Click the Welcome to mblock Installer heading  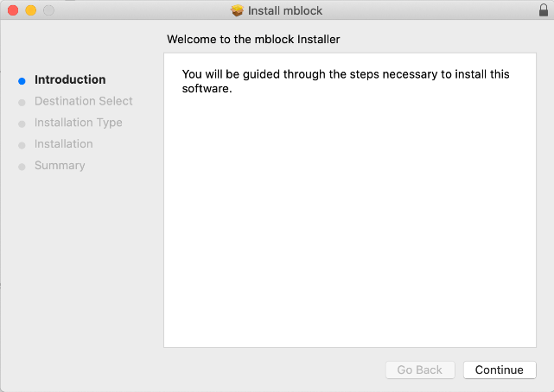click(x=253, y=39)
